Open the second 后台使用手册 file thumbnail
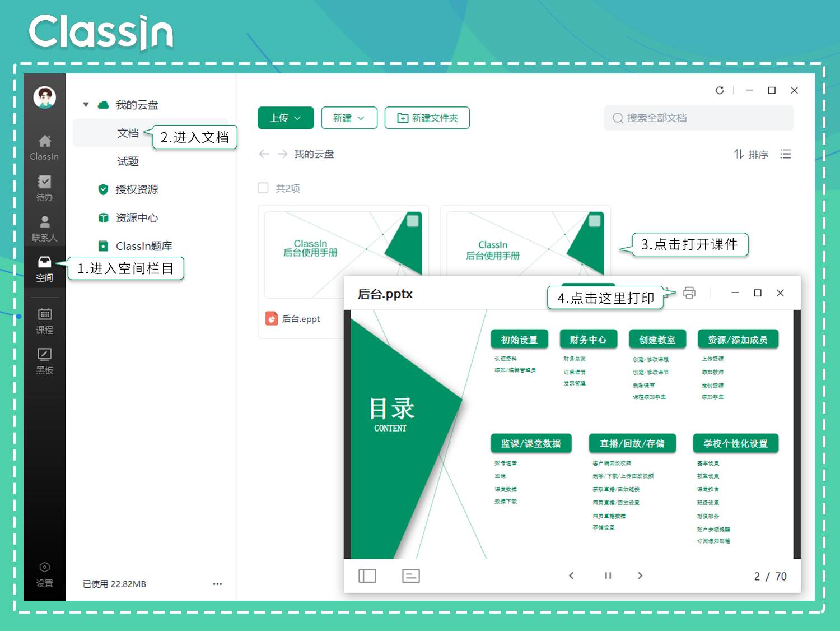 pos(525,244)
